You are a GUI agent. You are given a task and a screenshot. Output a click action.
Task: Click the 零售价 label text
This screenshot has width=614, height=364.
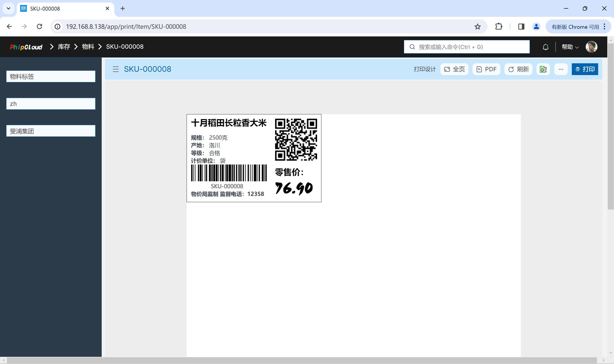pos(289,172)
